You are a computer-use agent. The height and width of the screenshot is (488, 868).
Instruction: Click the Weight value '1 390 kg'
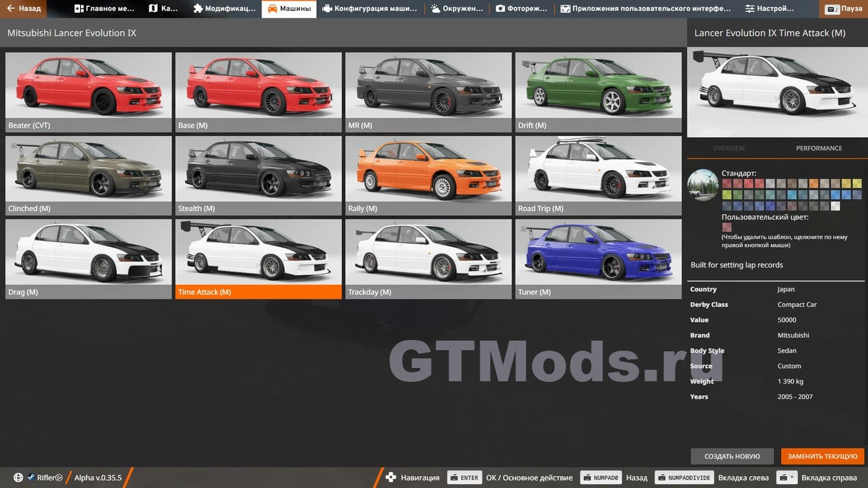click(x=790, y=381)
